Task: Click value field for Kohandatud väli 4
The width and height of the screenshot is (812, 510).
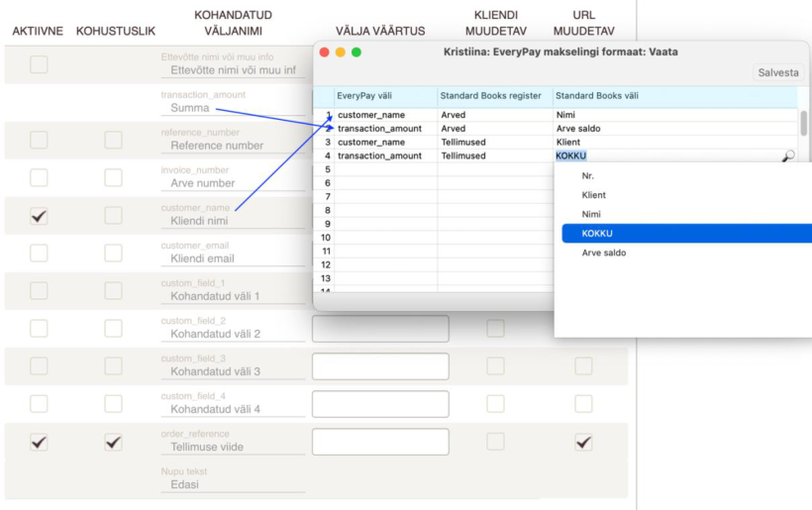Action: click(380, 404)
